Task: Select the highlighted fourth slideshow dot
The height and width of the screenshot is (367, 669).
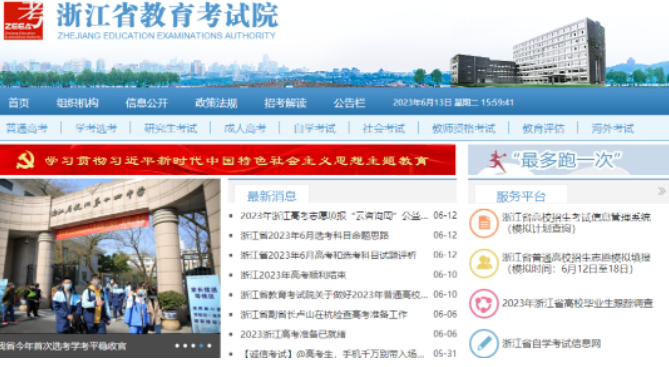Action: [x=201, y=346]
